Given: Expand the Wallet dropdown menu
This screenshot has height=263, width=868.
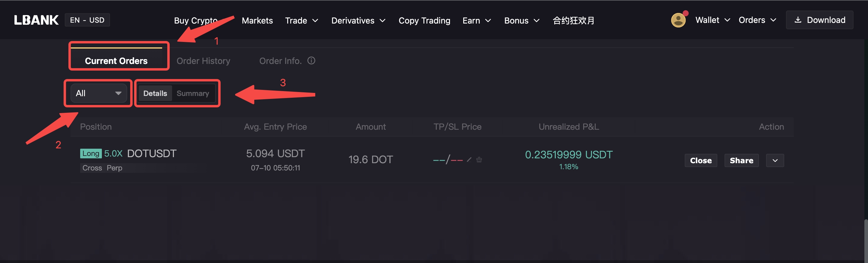Looking at the screenshot, I should click(713, 20).
